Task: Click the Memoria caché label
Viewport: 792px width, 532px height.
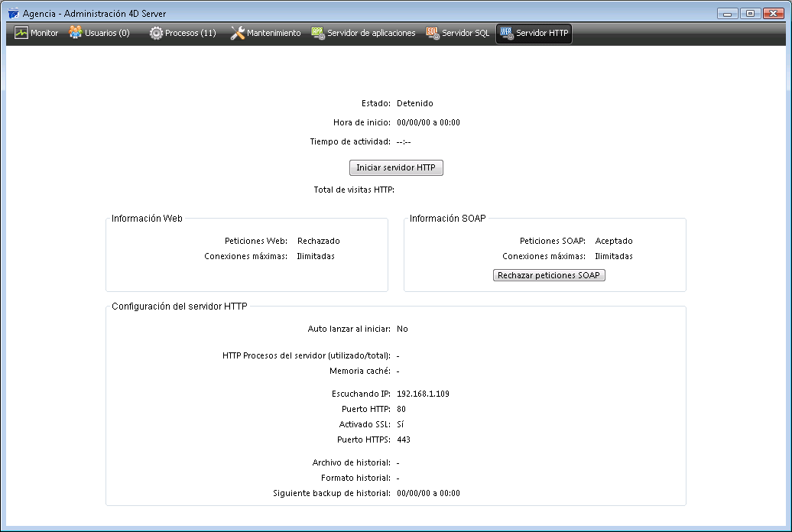Action: click(x=360, y=371)
